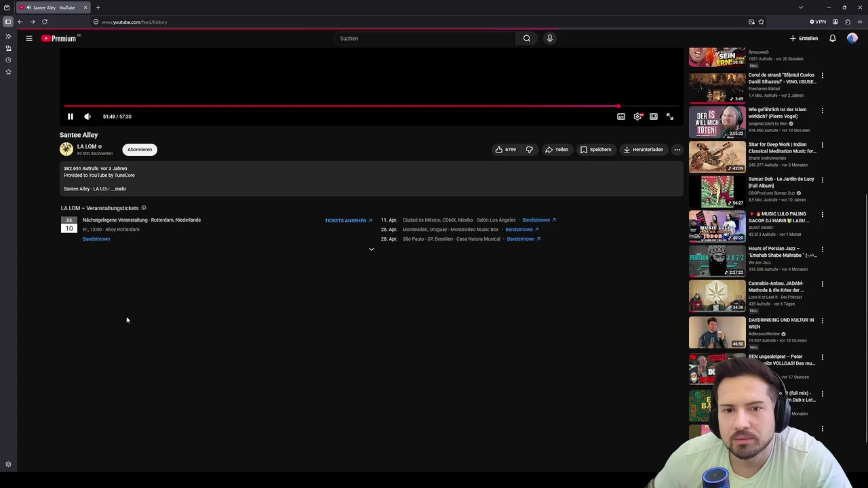Start voice search with microphone

pyautogui.click(x=550, y=39)
